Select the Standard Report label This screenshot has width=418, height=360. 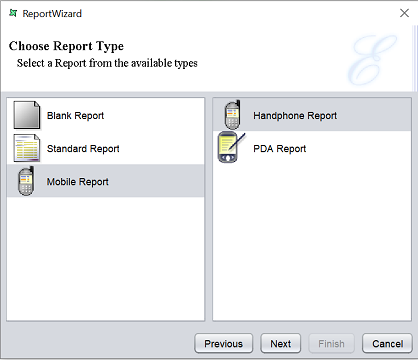click(x=83, y=149)
